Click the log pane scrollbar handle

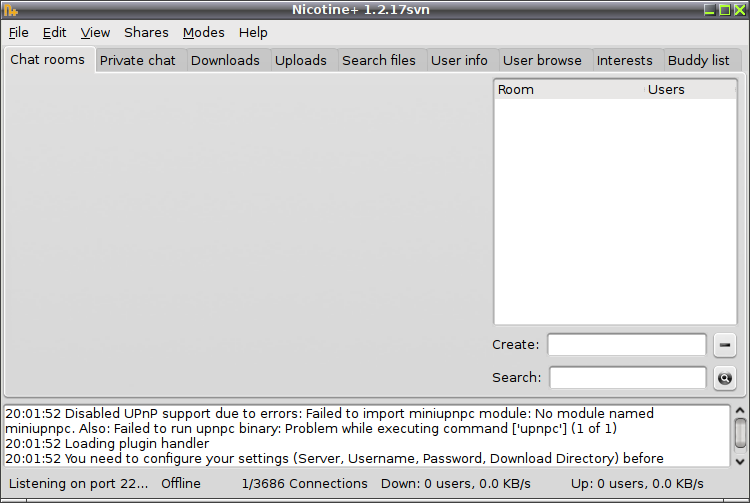click(x=740, y=433)
